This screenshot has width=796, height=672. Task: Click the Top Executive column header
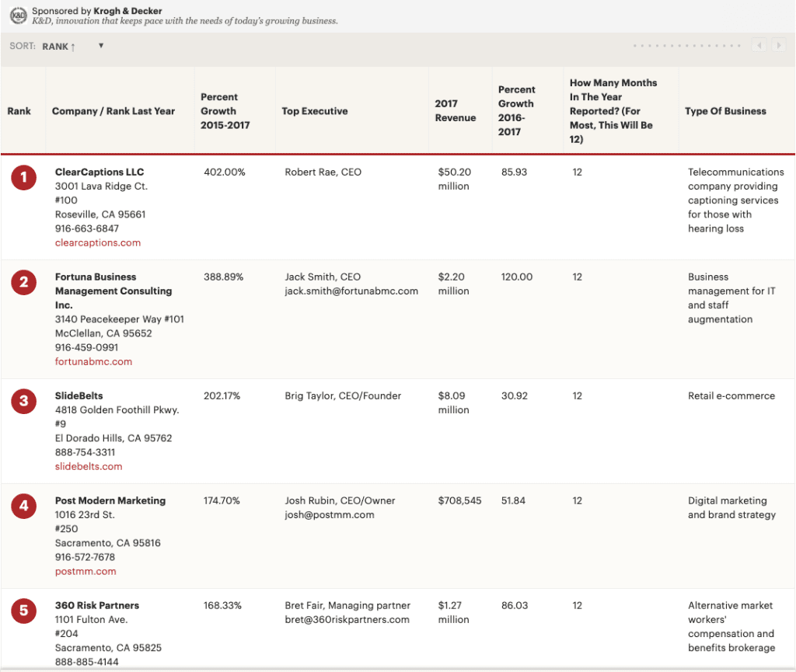pos(315,111)
